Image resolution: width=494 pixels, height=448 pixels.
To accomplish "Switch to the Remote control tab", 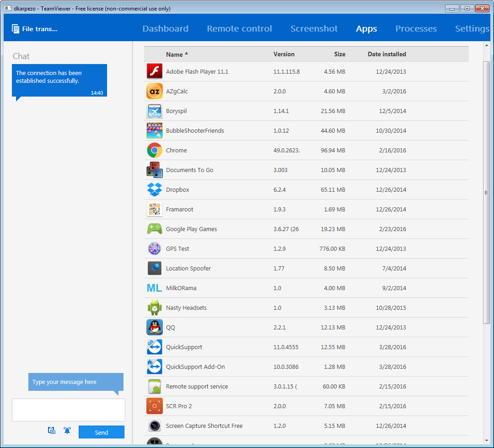I will coord(239,29).
